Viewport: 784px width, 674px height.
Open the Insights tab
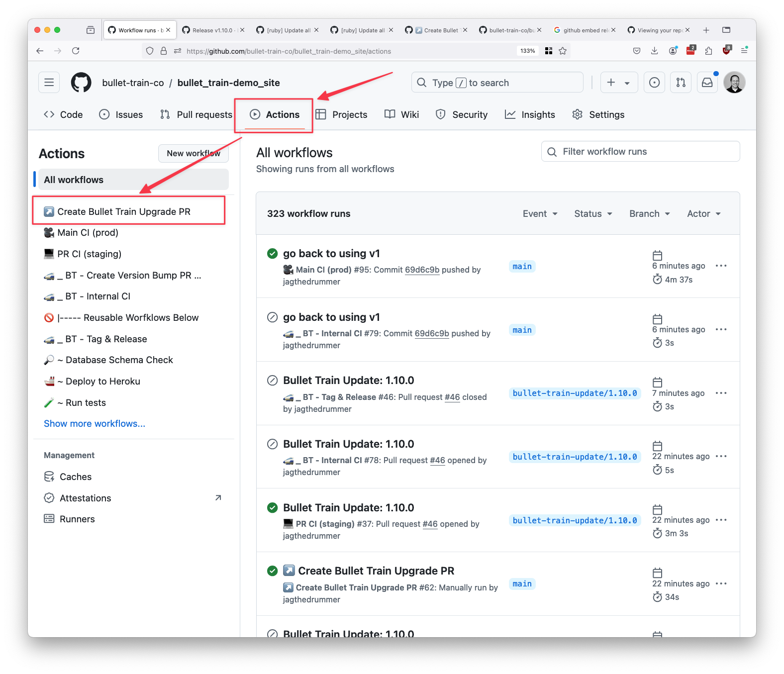point(530,114)
